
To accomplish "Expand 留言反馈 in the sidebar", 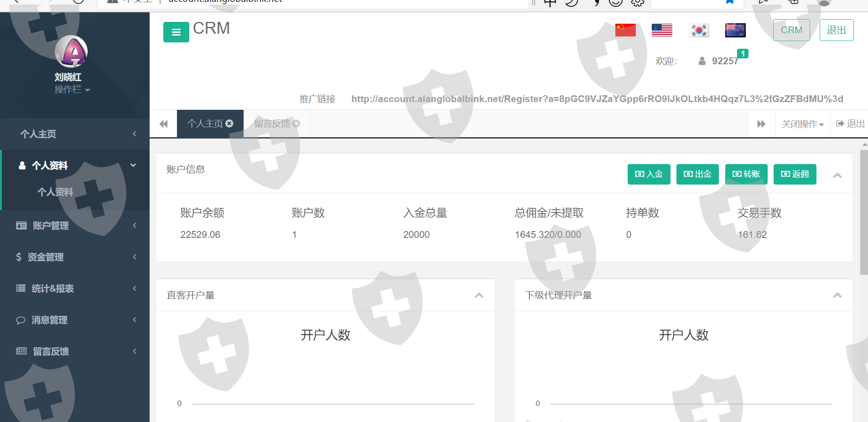I will pos(75,351).
